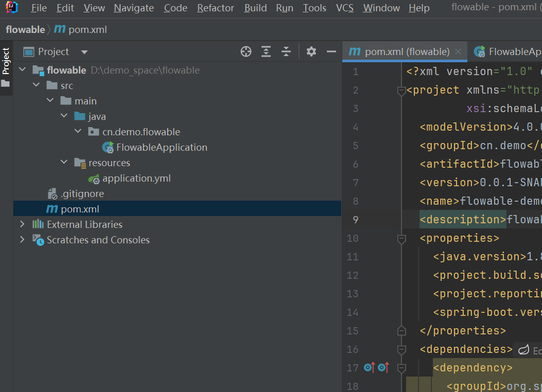
Task: Fold the properties tag on line 10
Action: click(401, 239)
